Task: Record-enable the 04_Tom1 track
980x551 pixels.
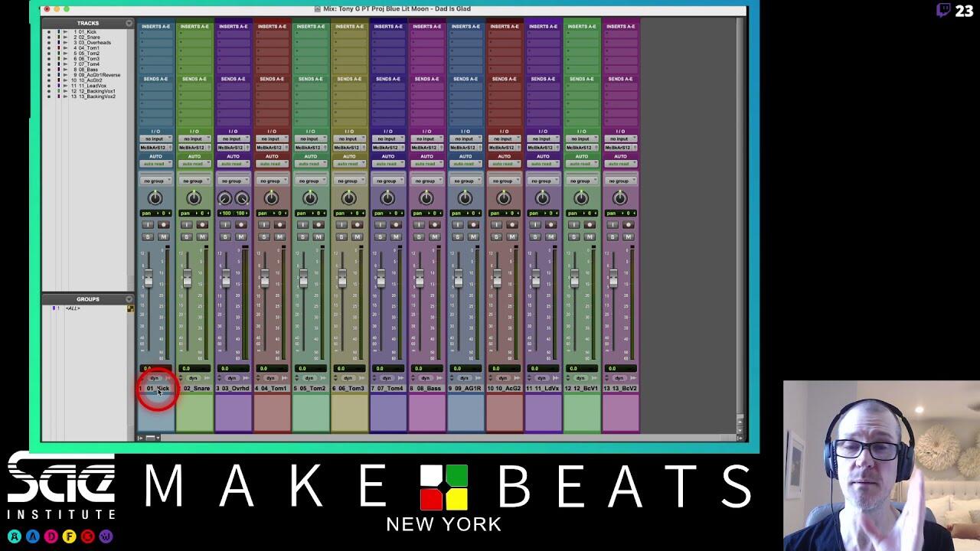Action: coord(279,225)
